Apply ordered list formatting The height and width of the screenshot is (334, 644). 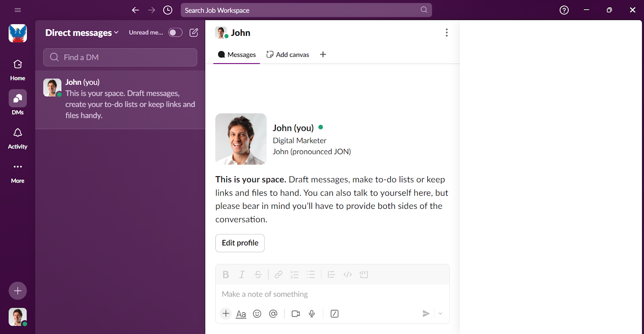pyautogui.click(x=295, y=274)
